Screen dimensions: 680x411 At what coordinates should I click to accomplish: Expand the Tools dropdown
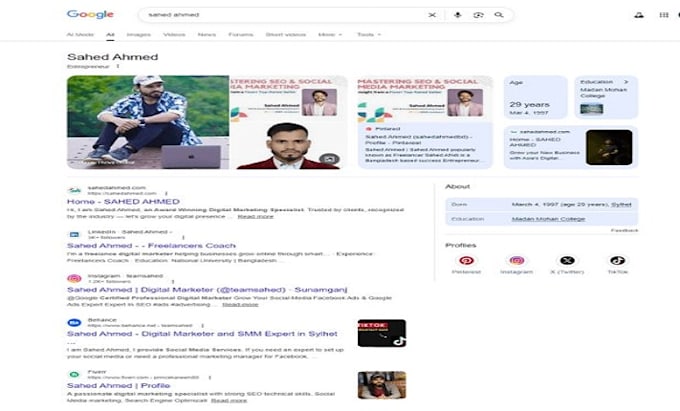tap(369, 34)
